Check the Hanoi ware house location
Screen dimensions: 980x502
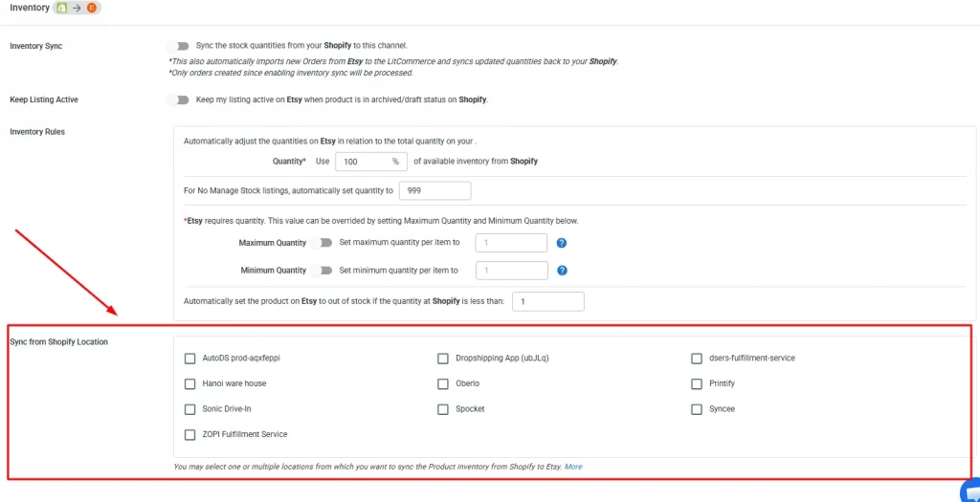[190, 384]
